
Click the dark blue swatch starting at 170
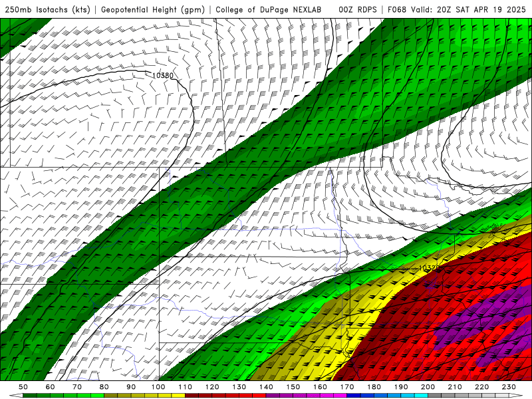coord(354,395)
